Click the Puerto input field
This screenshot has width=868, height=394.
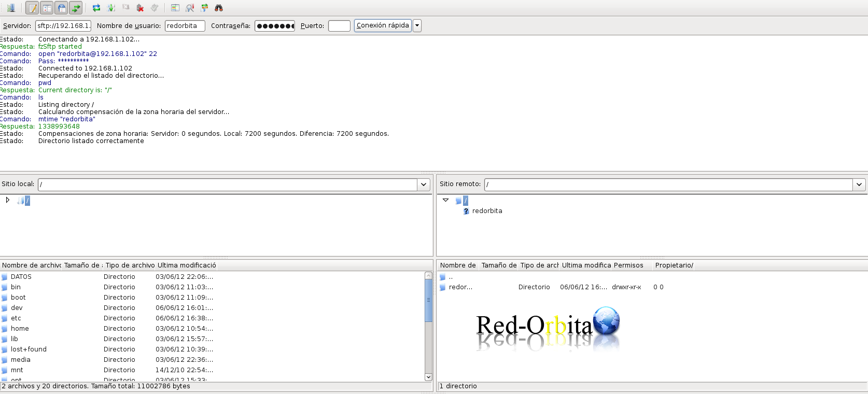[x=339, y=26]
